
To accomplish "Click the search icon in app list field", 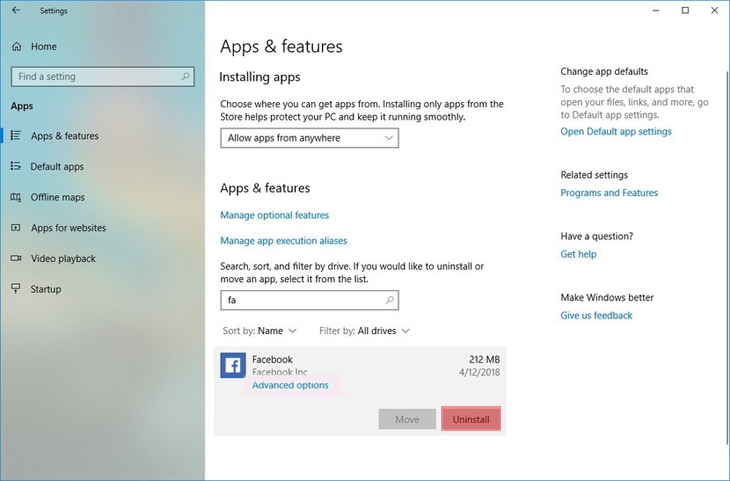I will pos(390,300).
